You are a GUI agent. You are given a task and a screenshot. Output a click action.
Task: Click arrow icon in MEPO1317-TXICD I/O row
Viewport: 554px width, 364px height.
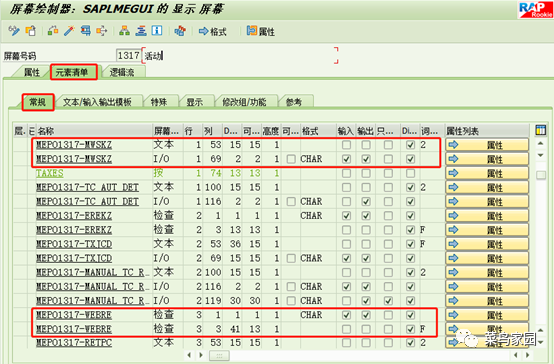453,258
